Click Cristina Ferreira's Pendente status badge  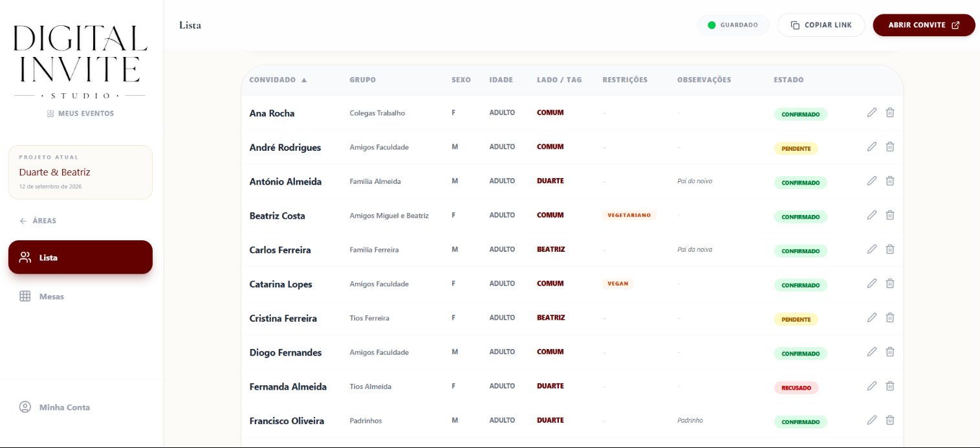click(x=796, y=319)
